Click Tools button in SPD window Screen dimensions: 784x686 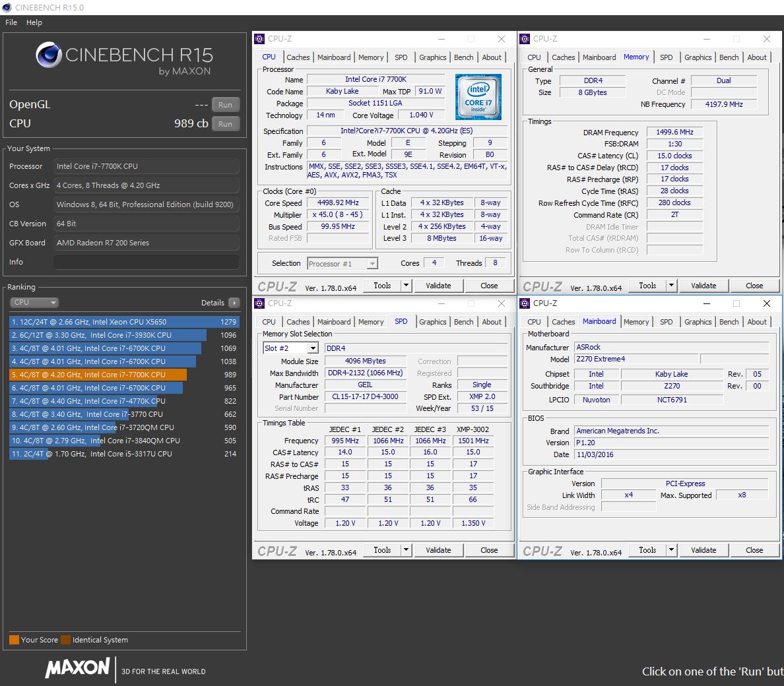click(383, 550)
